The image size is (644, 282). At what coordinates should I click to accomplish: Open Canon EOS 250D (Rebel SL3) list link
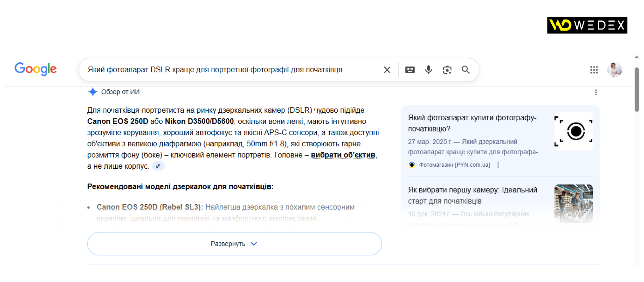point(150,207)
